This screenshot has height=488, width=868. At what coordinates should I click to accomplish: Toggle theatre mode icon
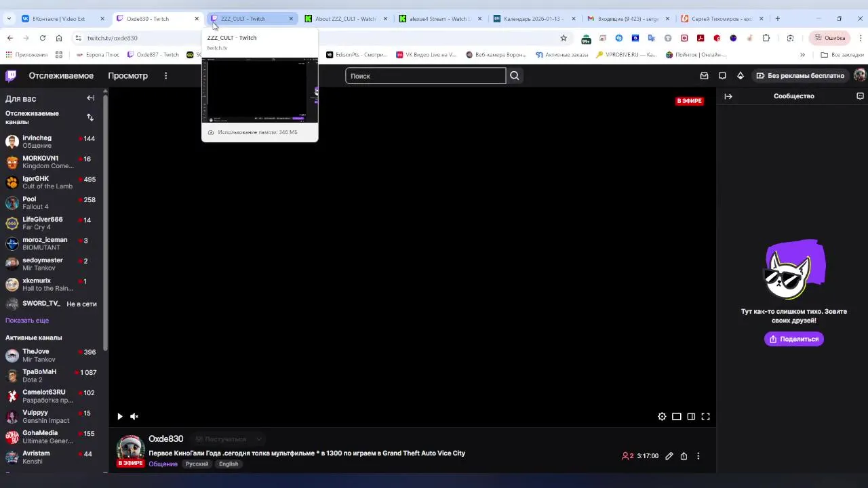[x=691, y=416]
